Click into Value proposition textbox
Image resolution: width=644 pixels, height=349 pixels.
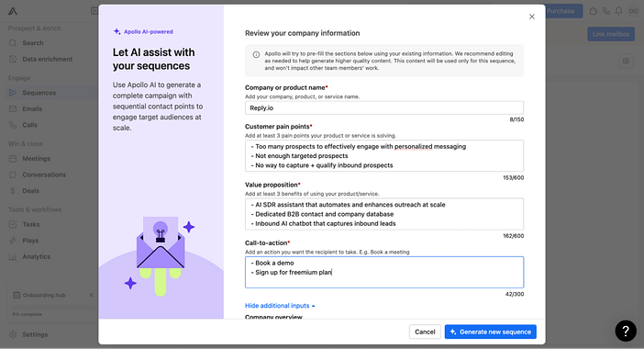pyautogui.click(x=384, y=214)
